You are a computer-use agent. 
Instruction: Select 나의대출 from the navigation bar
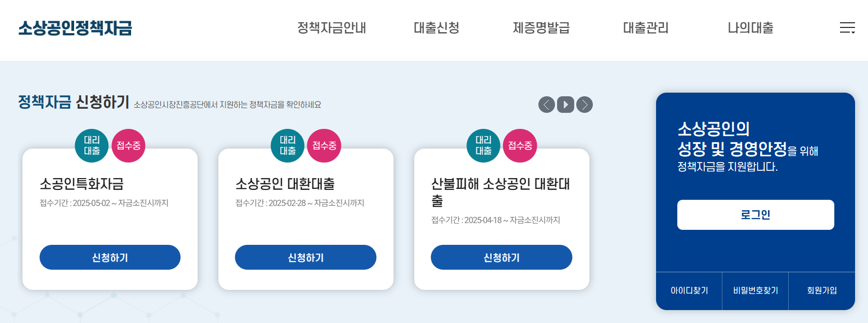749,28
